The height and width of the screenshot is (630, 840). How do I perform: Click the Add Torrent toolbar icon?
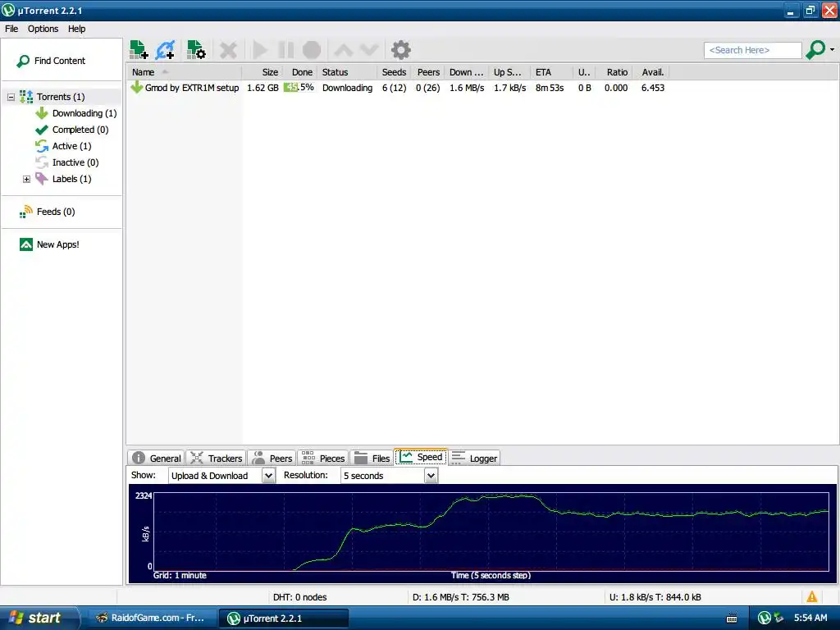[x=139, y=50]
